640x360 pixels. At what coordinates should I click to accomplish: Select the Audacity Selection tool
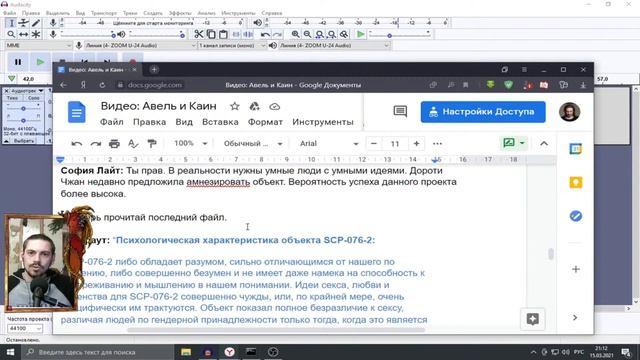click(x=11, y=23)
